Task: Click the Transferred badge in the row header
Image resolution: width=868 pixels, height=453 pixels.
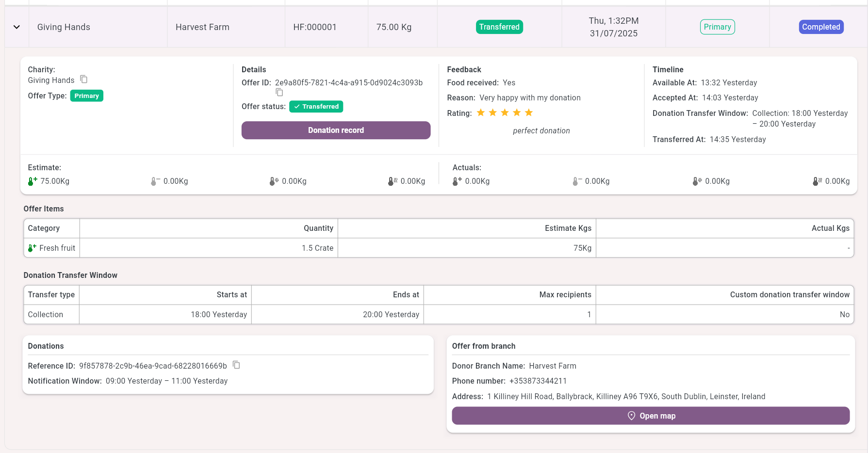Action: pyautogui.click(x=499, y=27)
